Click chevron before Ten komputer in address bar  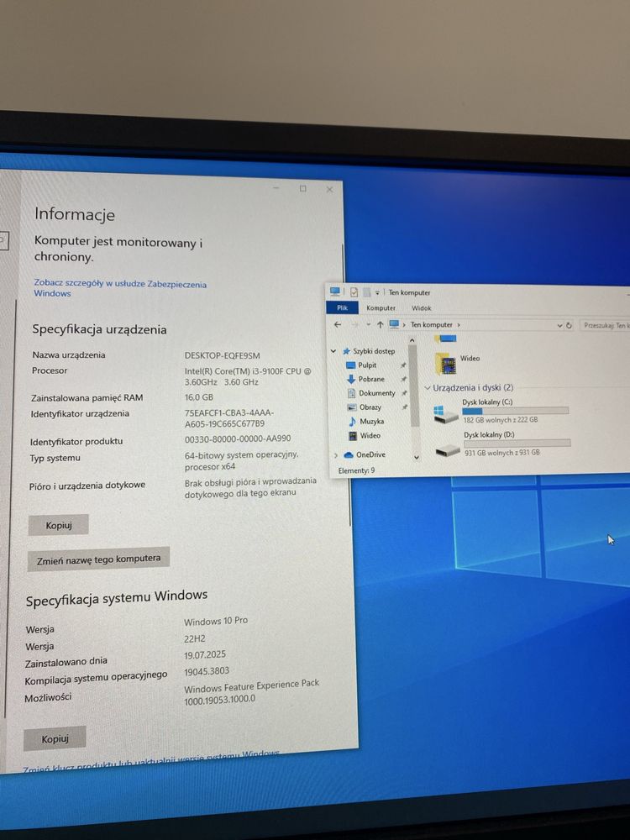coord(404,324)
